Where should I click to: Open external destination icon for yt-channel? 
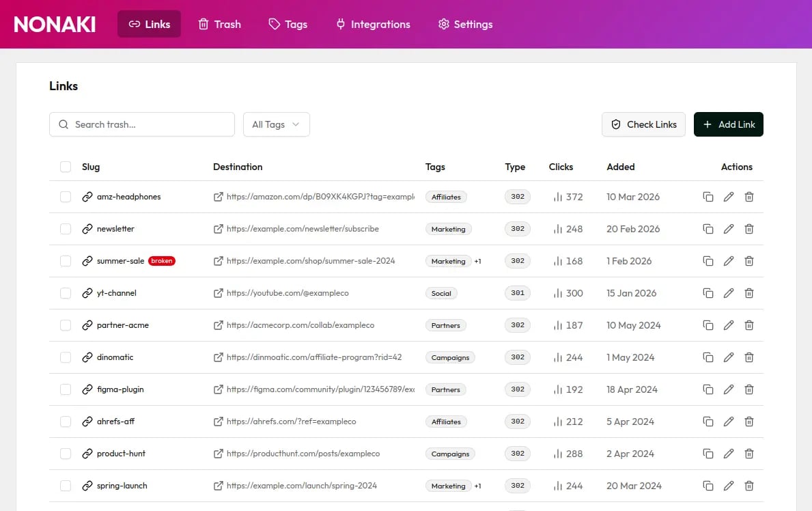point(219,293)
